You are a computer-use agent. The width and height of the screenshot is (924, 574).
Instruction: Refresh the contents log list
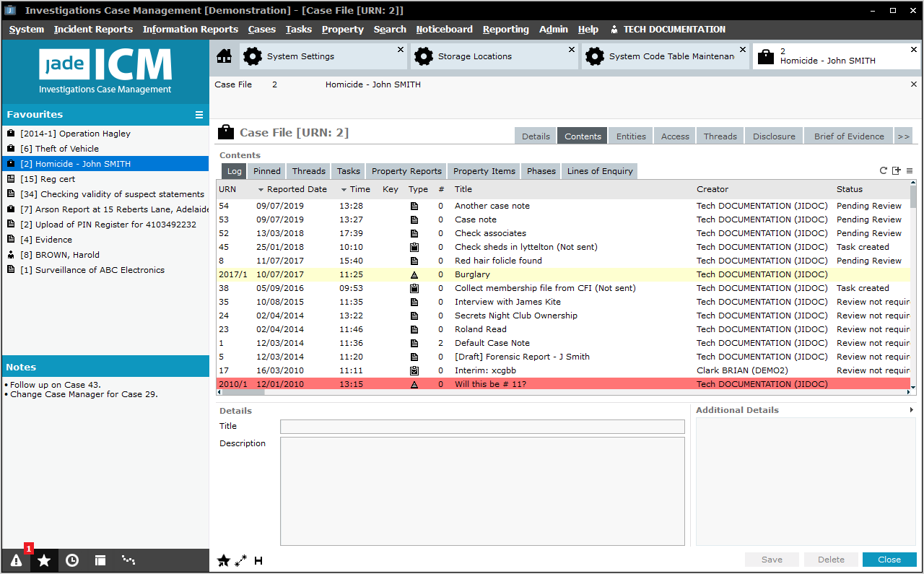(883, 171)
